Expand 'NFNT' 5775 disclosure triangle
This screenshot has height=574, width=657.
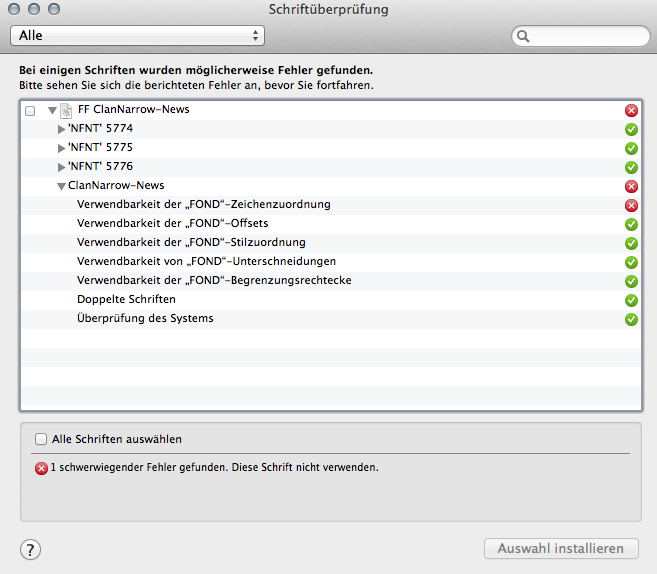62,148
